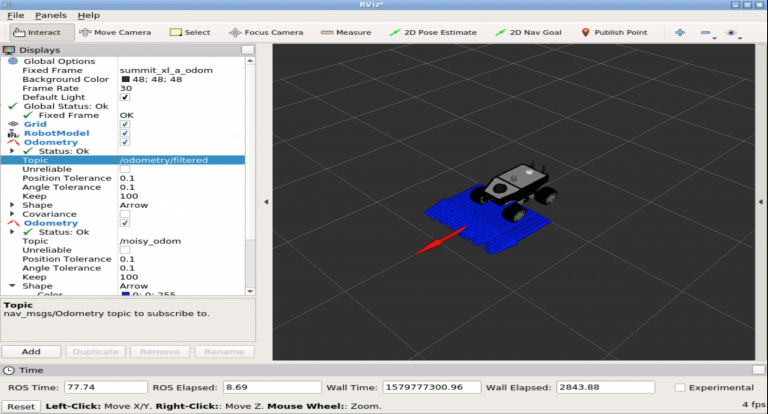Select the 2D Pose Estimate tool
768x414 pixels.
[433, 32]
